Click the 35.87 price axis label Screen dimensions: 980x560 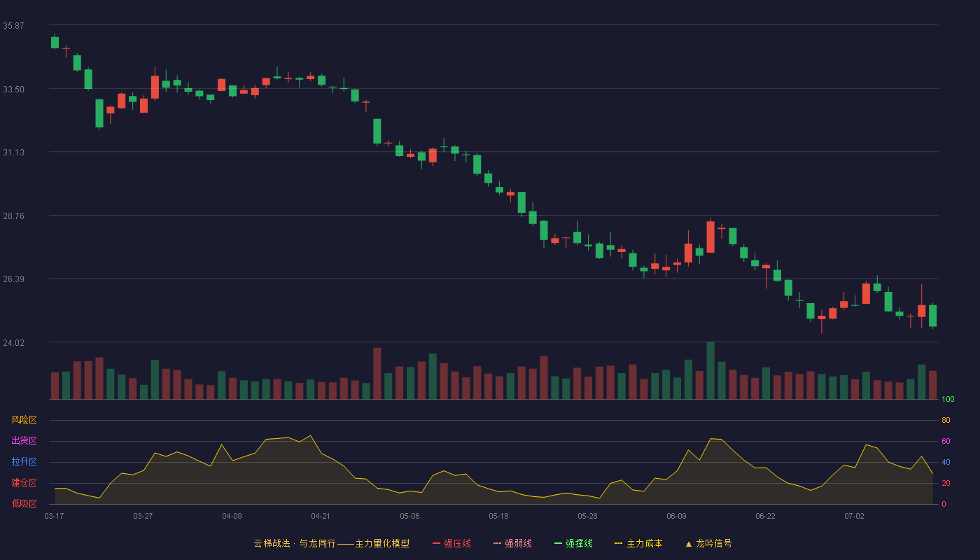[13, 26]
